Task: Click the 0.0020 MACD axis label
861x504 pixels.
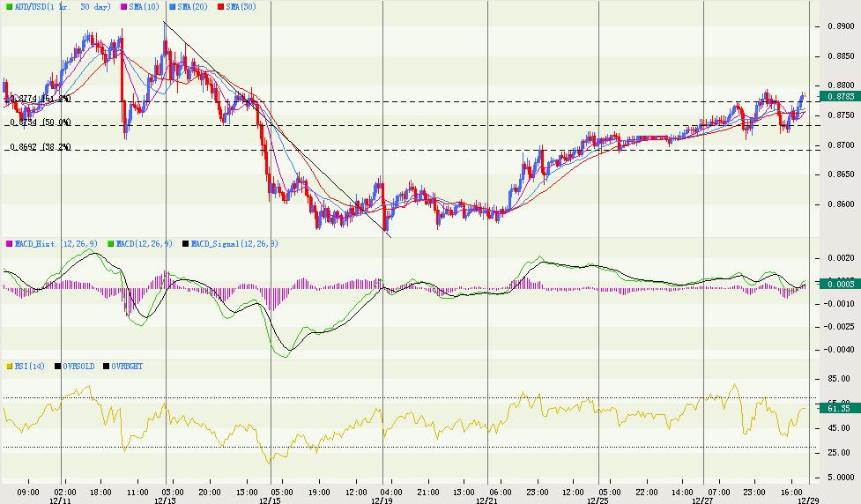Action: [x=842, y=258]
